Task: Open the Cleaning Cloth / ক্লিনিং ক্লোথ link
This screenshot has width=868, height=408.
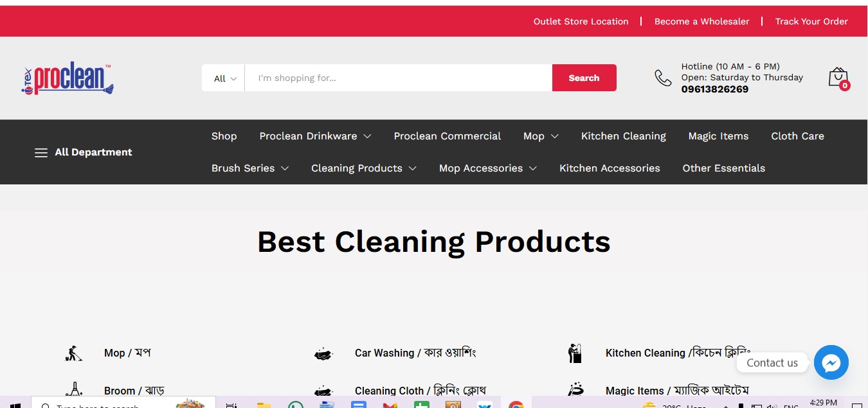Action: [420, 391]
